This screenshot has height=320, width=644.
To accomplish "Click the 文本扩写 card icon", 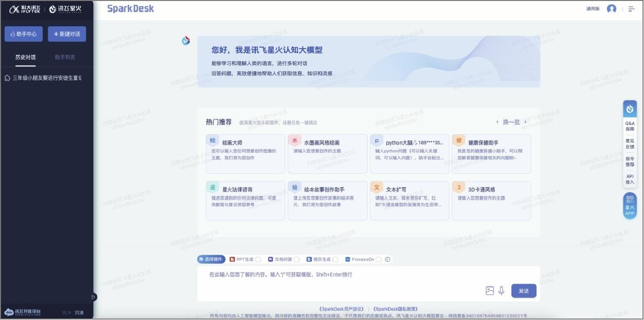I will (x=376, y=187).
